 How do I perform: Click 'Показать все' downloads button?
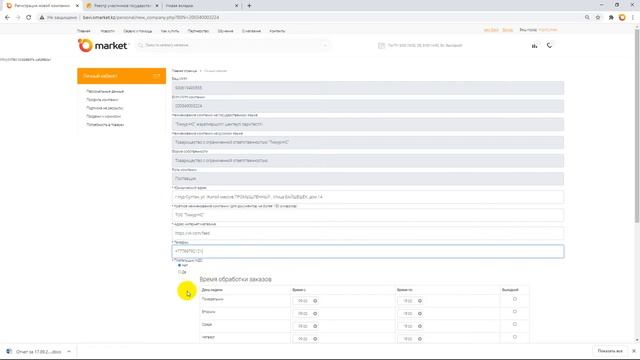pyautogui.click(x=610, y=351)
